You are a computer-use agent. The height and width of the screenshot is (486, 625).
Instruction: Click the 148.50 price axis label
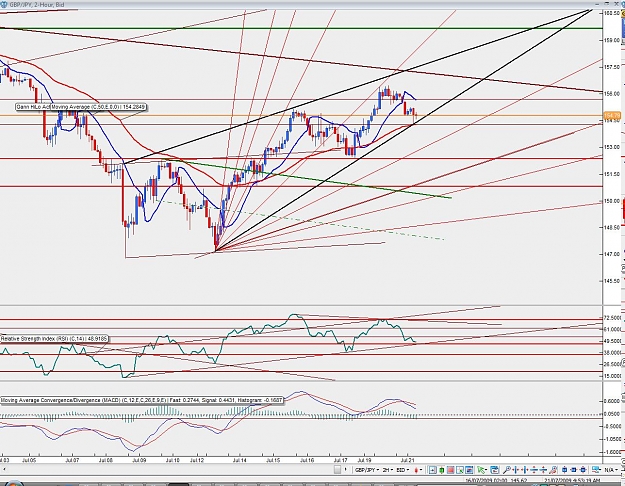click(612, 227)
